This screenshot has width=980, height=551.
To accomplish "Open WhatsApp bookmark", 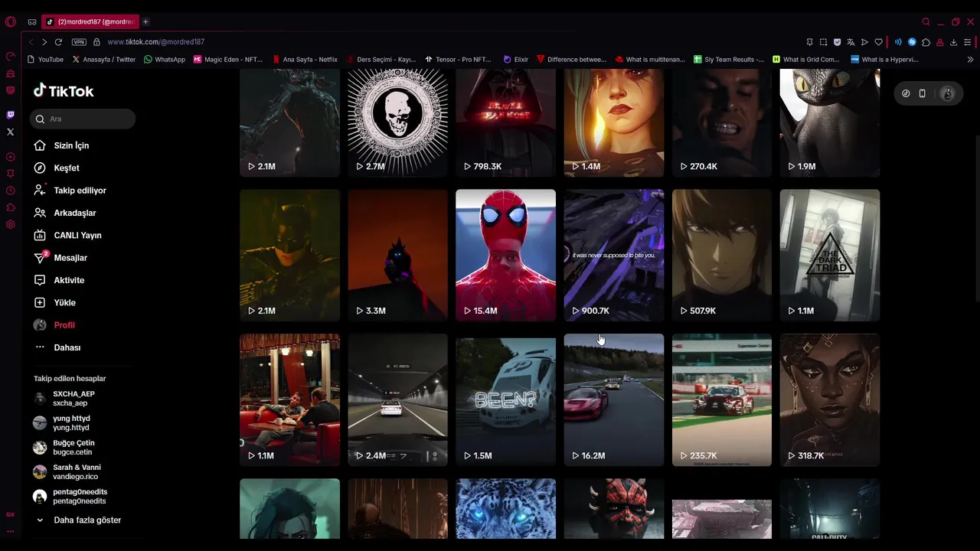I will [x=165, y=59].
